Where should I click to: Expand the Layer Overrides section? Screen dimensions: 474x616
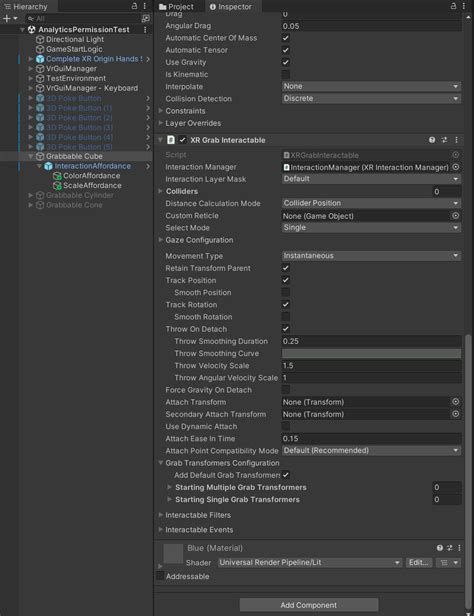click(161, 123)
